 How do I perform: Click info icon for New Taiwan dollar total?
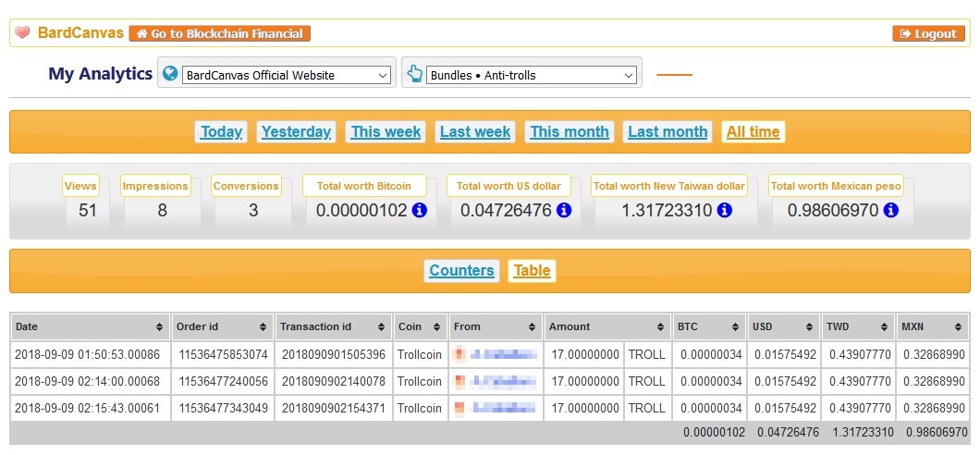tap(724, 210)
